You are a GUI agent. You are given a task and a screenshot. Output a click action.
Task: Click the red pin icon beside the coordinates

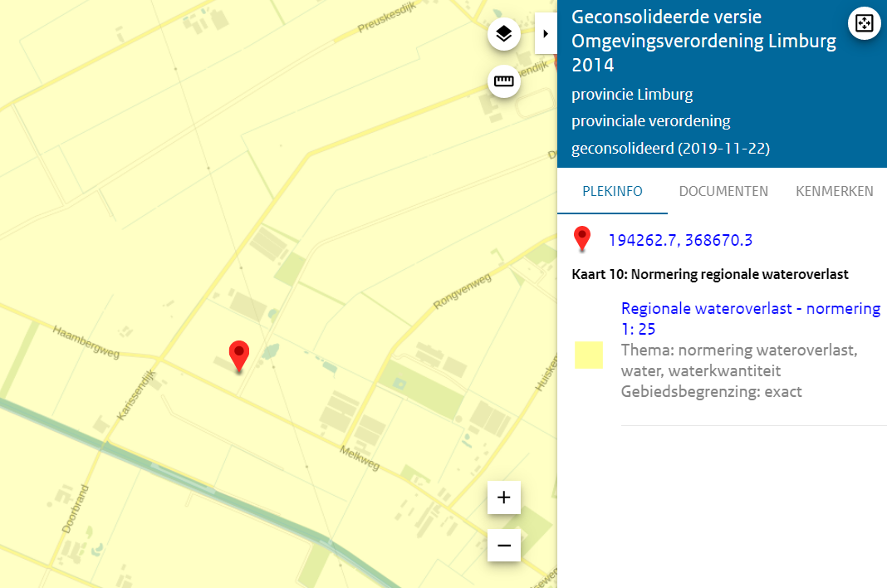tap(582, 239)
